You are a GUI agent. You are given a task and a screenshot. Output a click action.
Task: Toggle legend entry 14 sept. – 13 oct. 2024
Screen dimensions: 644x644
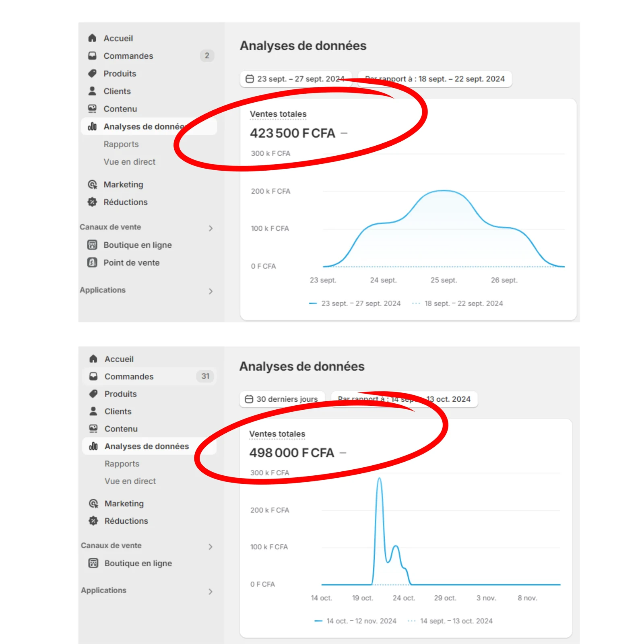pos(450,621)
